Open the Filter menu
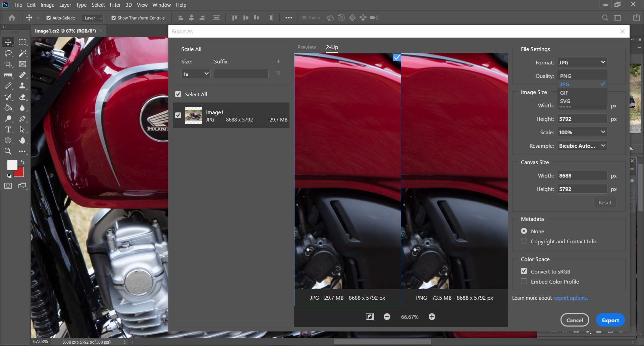The width and height of the screenshot is (644, 346). [115, 5]
